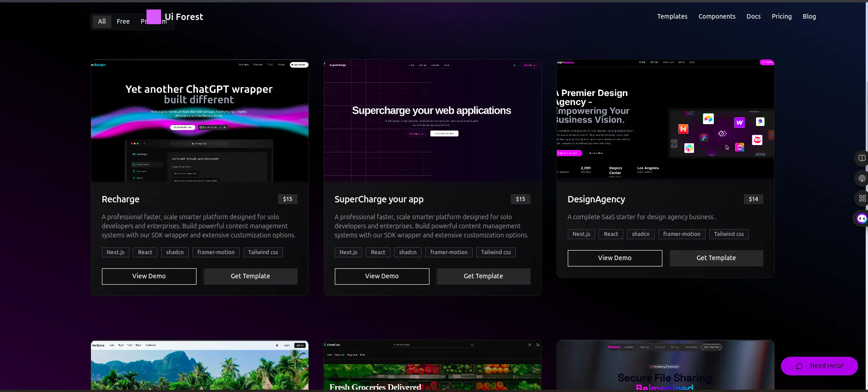Click the framer-motion tag on DesignAgency card

click(x=682, y=234)
